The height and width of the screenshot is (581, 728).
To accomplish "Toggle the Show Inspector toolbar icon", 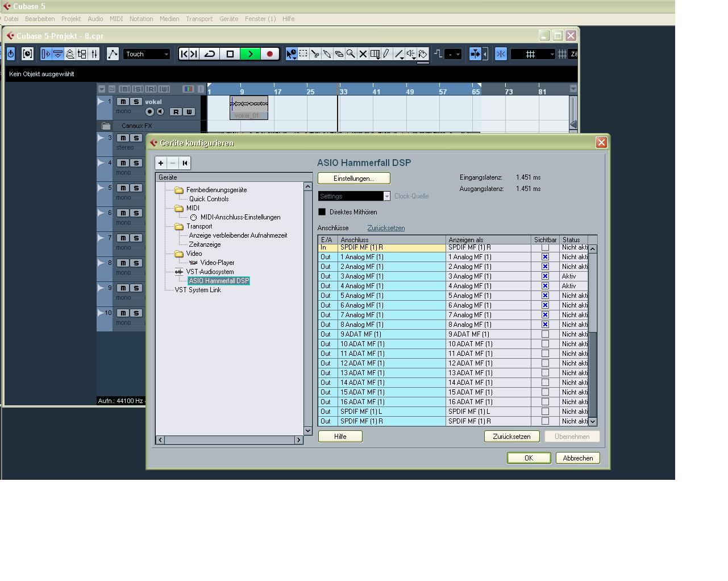I will pyautogui.click(x=46, y=54).
